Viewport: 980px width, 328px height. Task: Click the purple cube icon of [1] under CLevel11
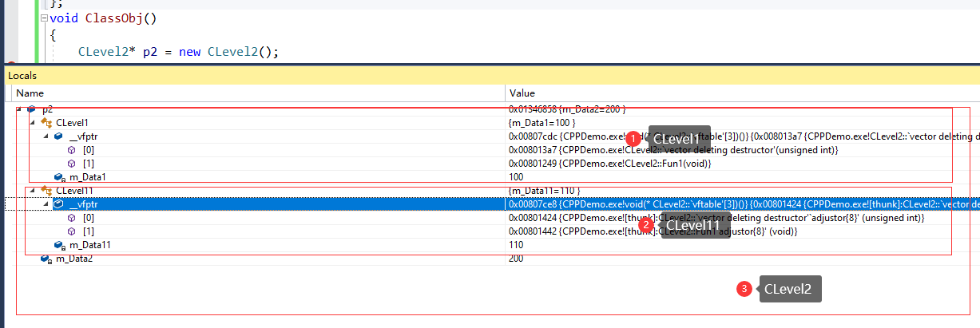[72, 231]
